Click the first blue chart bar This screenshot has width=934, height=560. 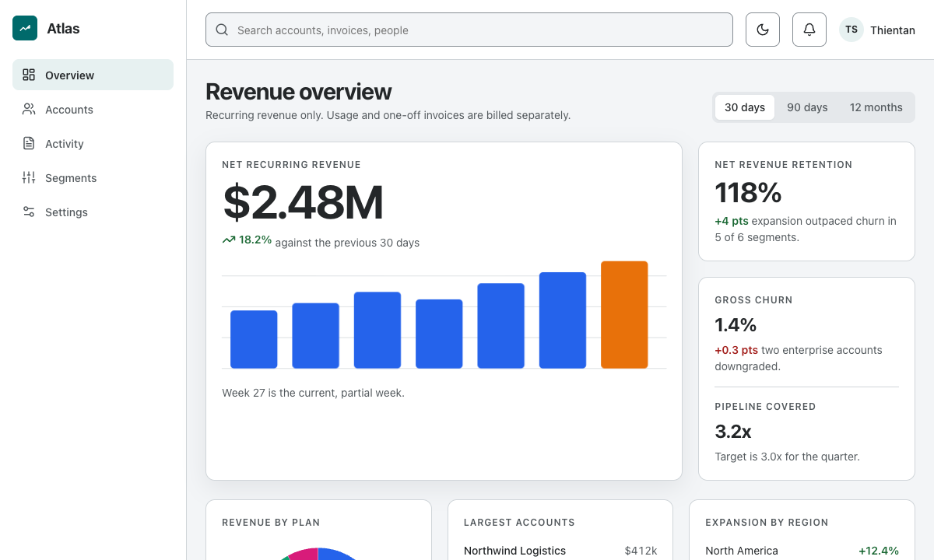click(x=254, y=339)
